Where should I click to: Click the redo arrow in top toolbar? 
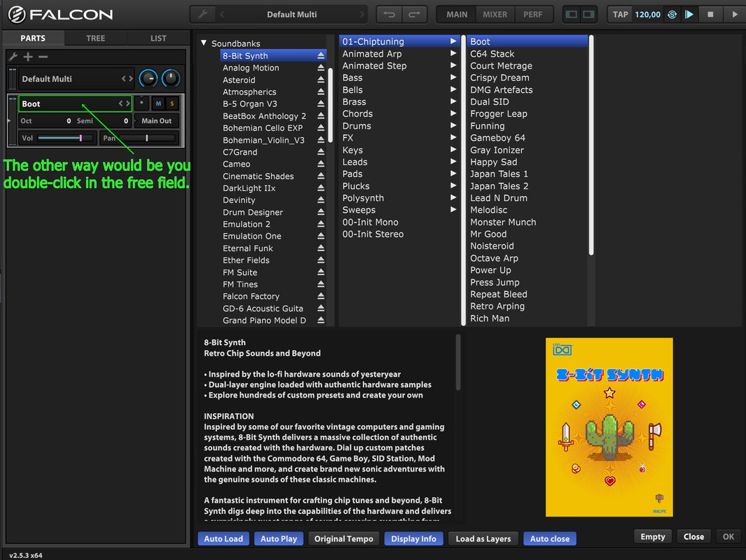click(415, 14)
